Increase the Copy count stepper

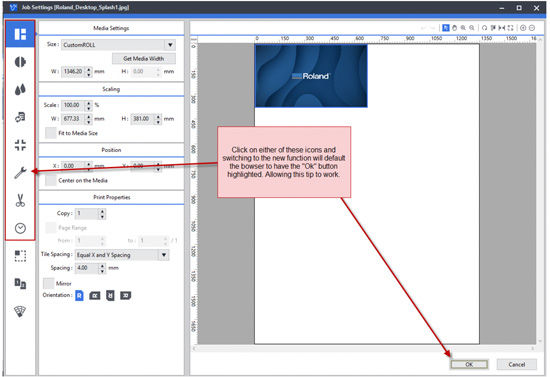[102, 211]
